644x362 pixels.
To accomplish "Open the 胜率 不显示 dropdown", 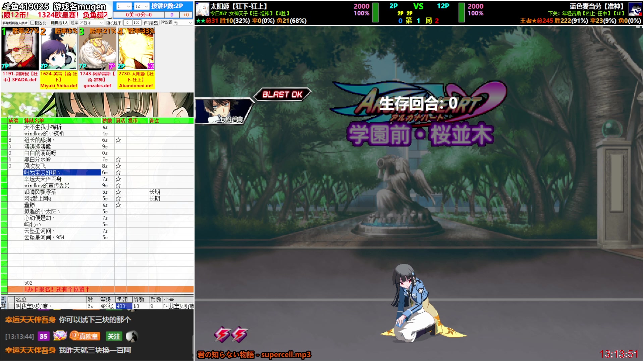I will click(91, 23).
